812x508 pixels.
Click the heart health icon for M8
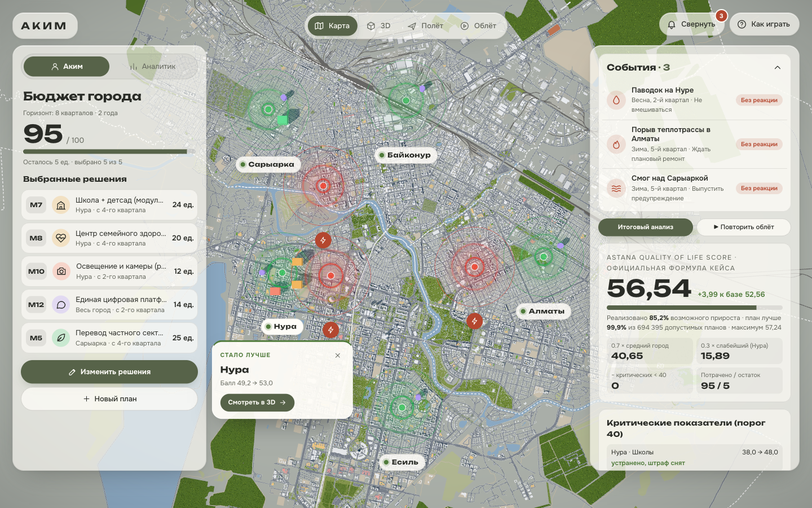[x=61, y=238]
